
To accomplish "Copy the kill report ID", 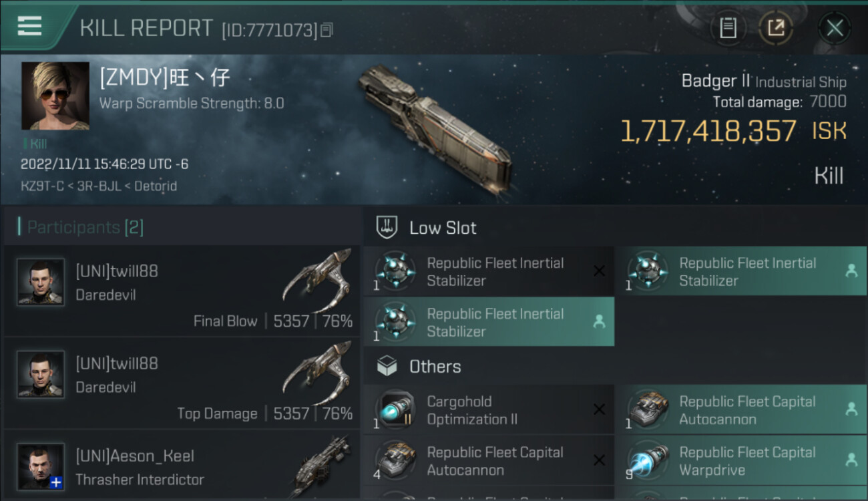I will [x=327, y=30].
